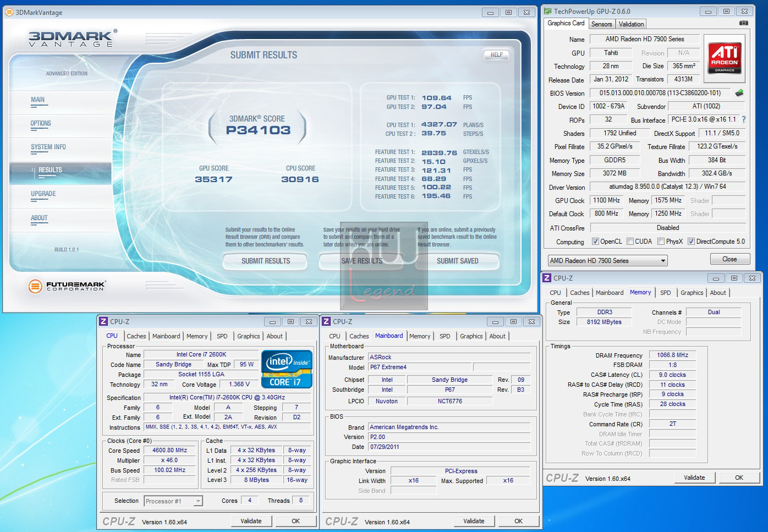The width and height of the screenshot is (768, 532).
Task: Click the P67 Extreme4 model field
Action: pyautogui.click(x=419, y=367)
